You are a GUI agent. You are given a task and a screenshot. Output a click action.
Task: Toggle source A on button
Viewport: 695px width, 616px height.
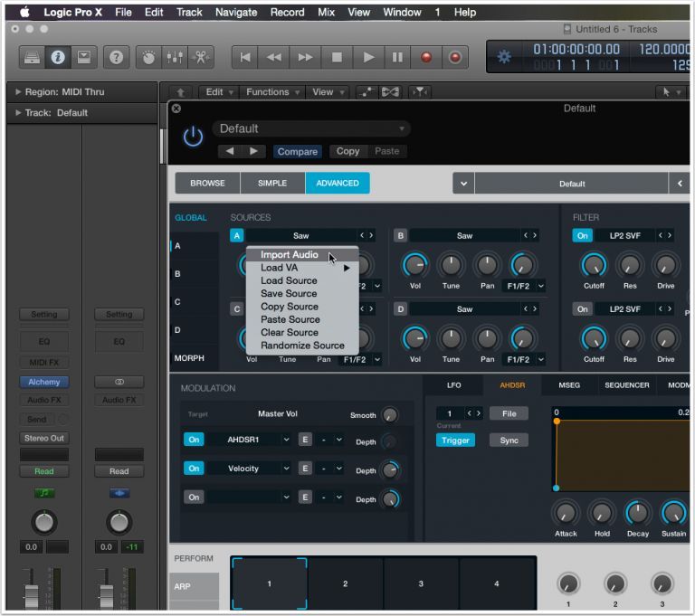point(237,236)
